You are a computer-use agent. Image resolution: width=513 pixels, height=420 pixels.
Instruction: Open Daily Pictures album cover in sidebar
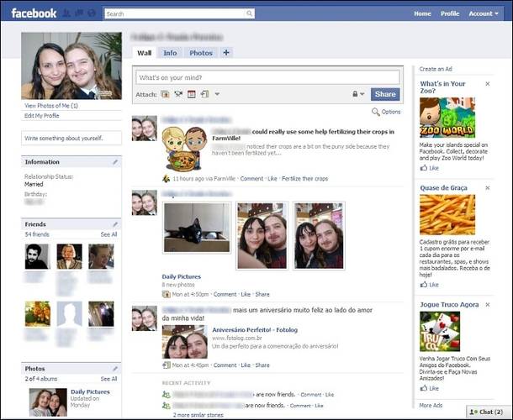(x=48, y=402)
